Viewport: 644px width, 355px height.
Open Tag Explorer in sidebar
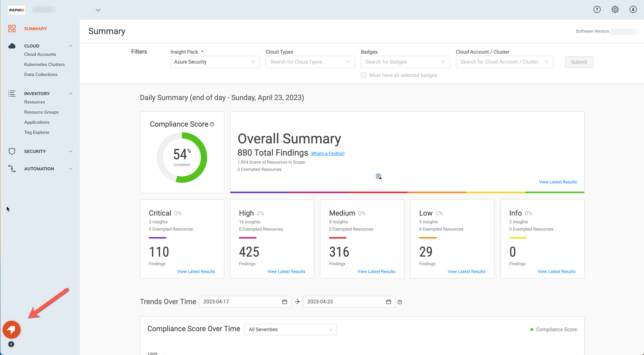(37, 132)
